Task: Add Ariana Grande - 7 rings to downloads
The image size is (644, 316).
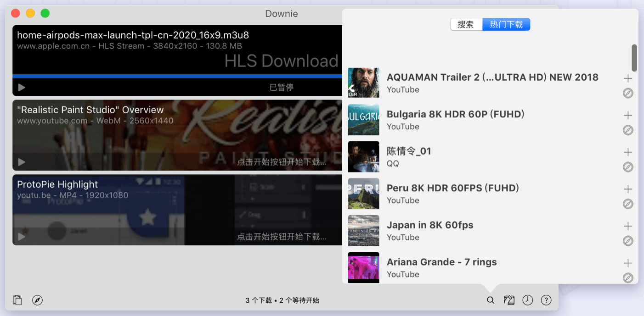Action: [628, 263]
